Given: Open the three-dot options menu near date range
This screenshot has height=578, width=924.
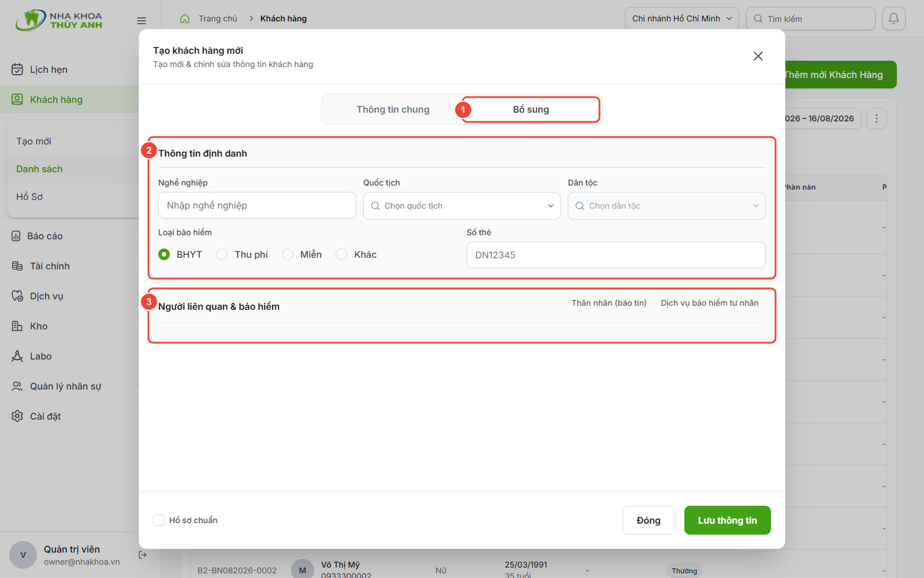Looking at the screenshot, I should (x=877, y=118).
